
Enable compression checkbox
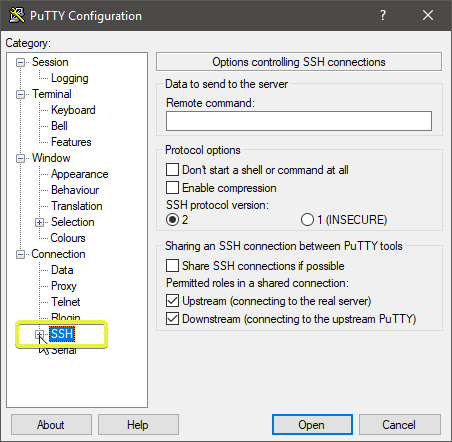(172, 188)
